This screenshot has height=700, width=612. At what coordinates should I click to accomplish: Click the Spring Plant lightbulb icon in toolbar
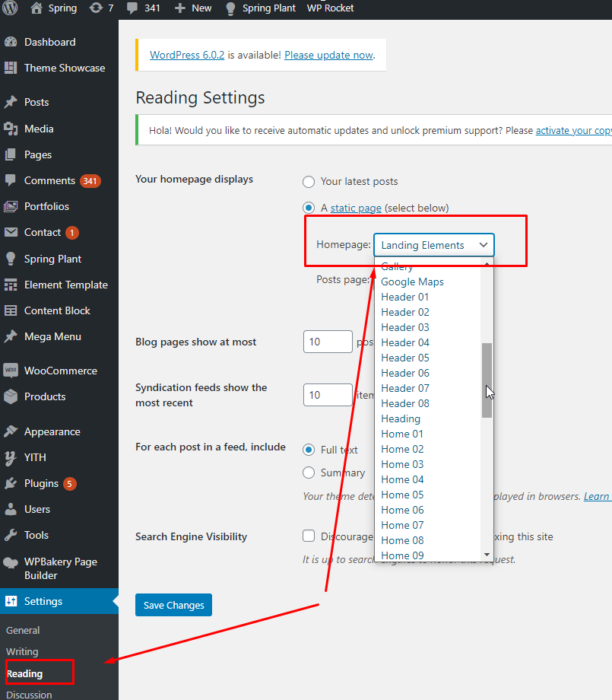coord(230,8)
